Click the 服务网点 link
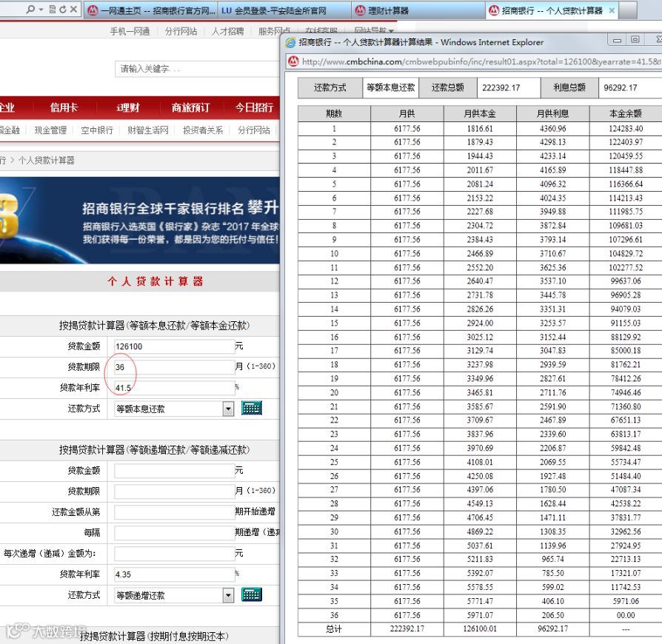The width and height of the screenshot is (662, 644). tap(275, 31)
